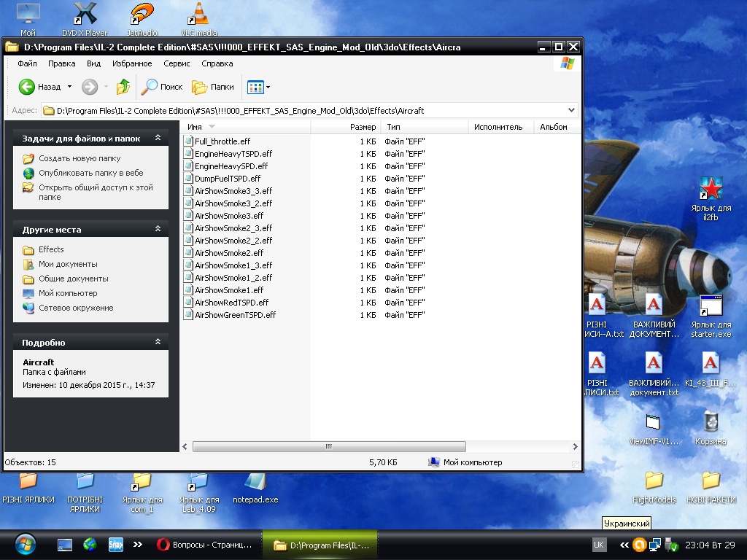Click 'Создать новую папку' task link
Image resolution: width=747 pixels, height=560 pixels.
(80, 158)
